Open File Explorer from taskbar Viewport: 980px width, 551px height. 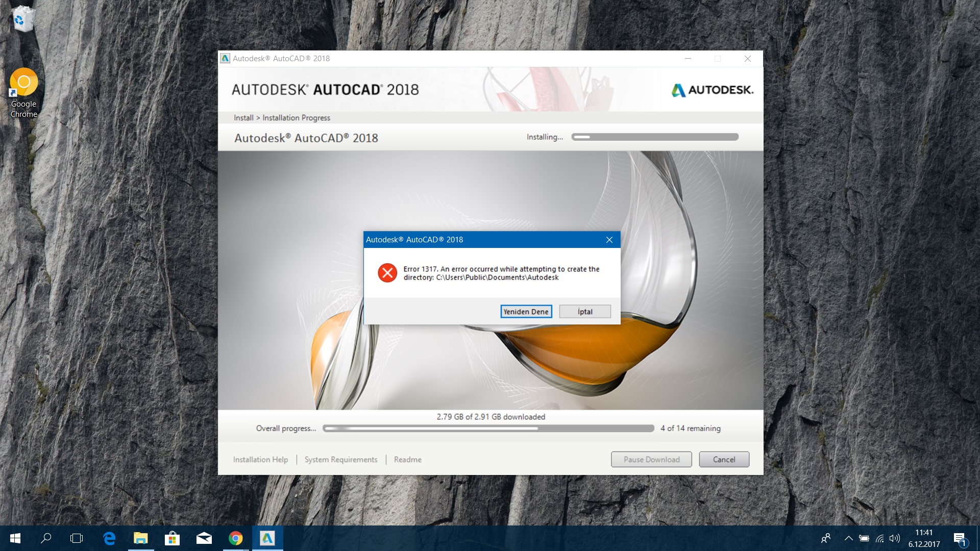(x=140, y=538)
